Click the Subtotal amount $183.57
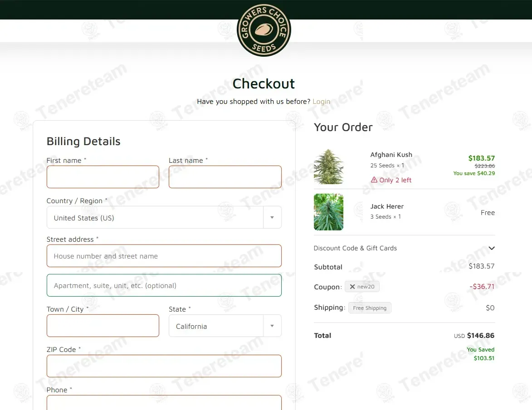 pyautogui.click(x=482, y=266)
